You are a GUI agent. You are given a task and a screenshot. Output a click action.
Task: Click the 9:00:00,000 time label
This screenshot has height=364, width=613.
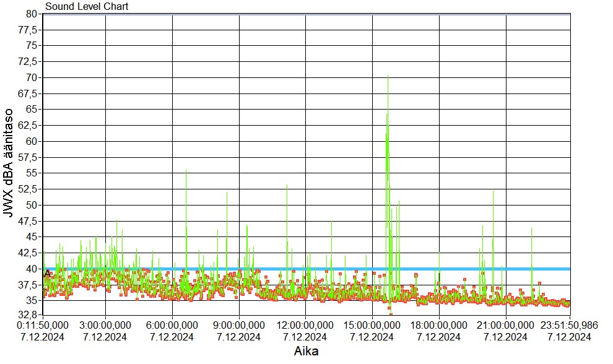pyautogui.click(x=240, y=325)
